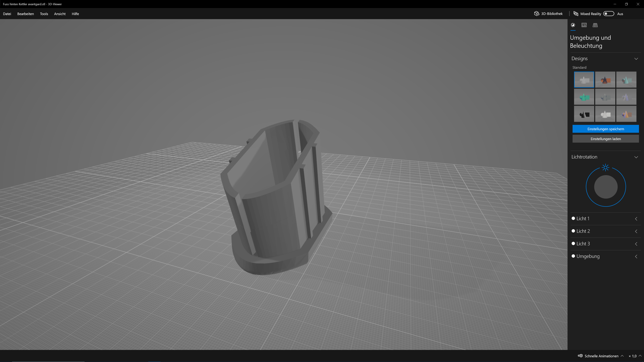Click the Designs section heading
This screenshot has width=644, height=362.
pos(579,58)
